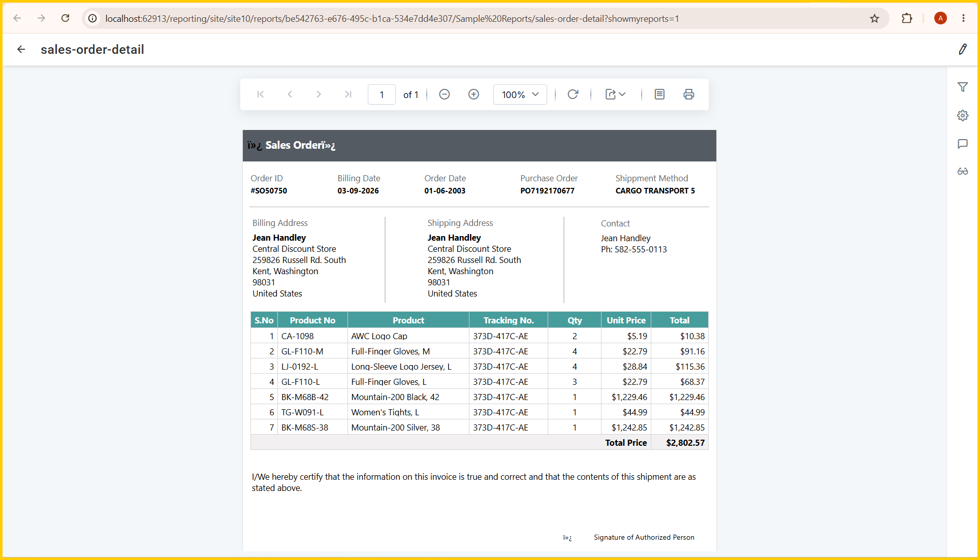Click Signature of Authorized Person text
Viewport: 980px width, 560px height.
(644, 537)
